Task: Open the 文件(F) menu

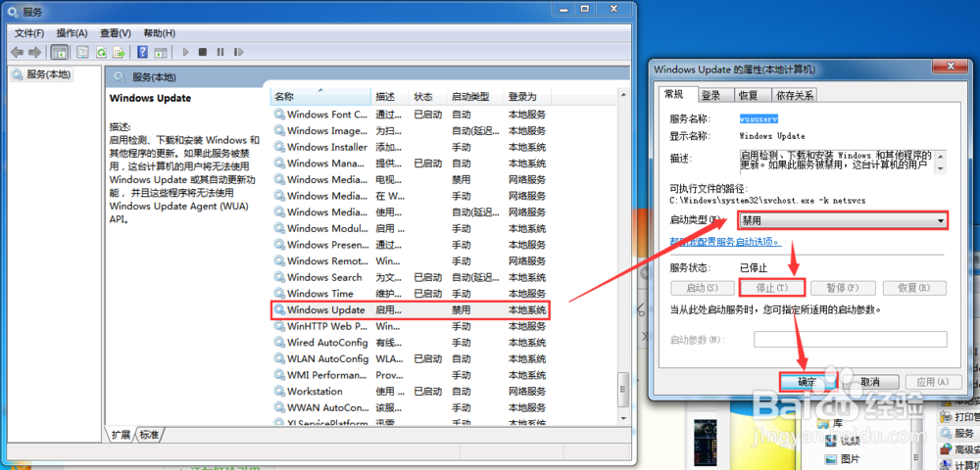Action: (29, 33)
